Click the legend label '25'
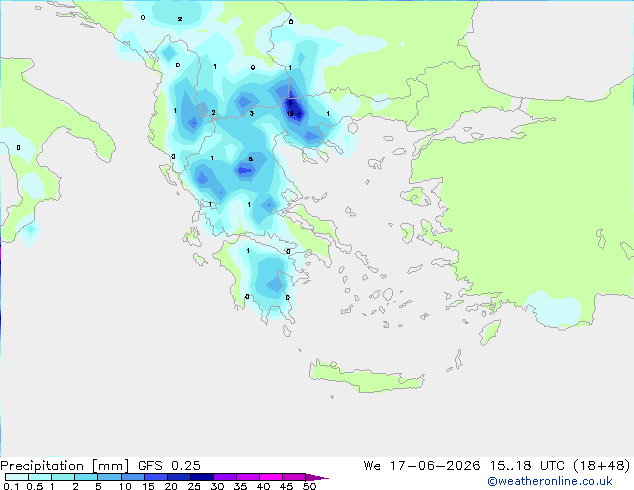 click(194, 486)
